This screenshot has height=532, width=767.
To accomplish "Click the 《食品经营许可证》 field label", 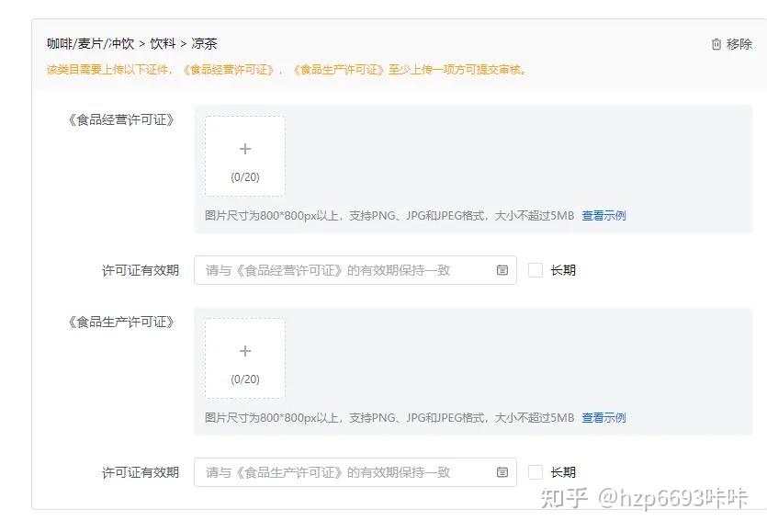I will (120, 119).
